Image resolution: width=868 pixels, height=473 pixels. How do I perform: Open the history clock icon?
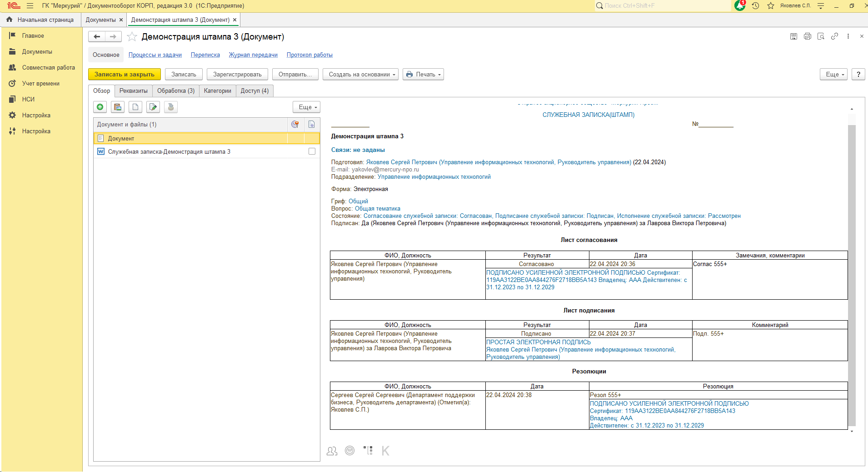pos(755,6)
